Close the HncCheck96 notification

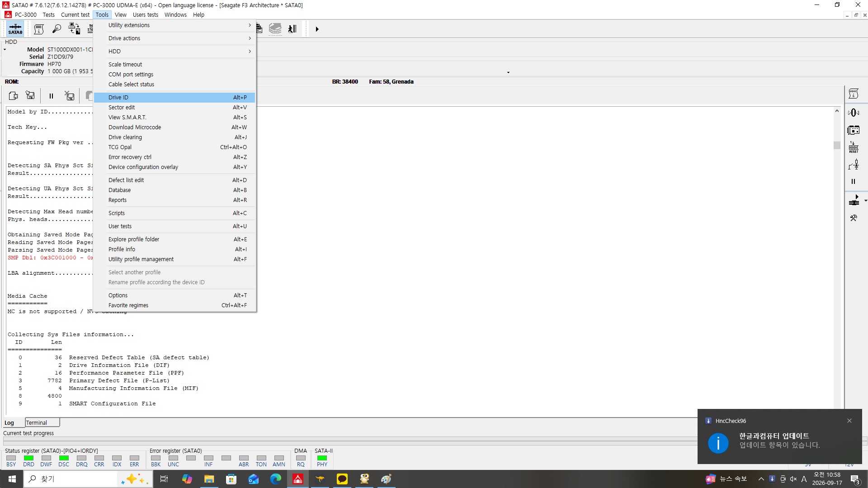tap(849, 421)
